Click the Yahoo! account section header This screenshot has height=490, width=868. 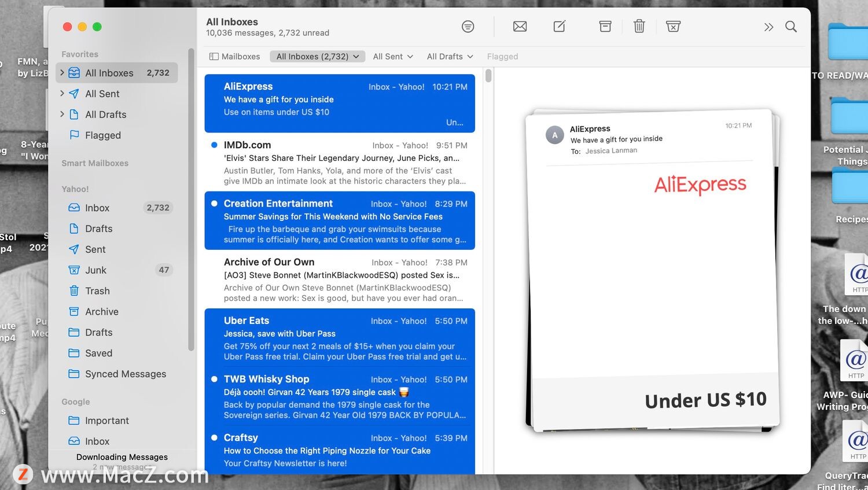(75, 189)
